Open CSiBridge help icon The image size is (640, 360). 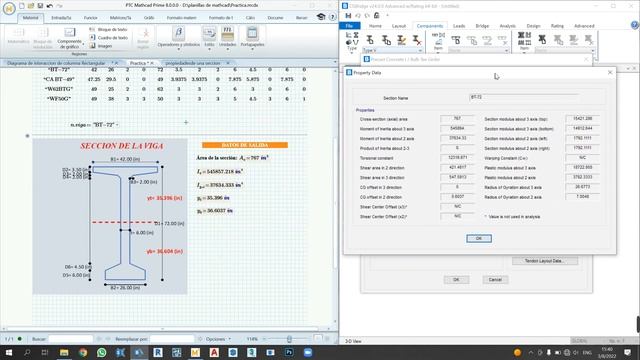[x=634, y=25]
